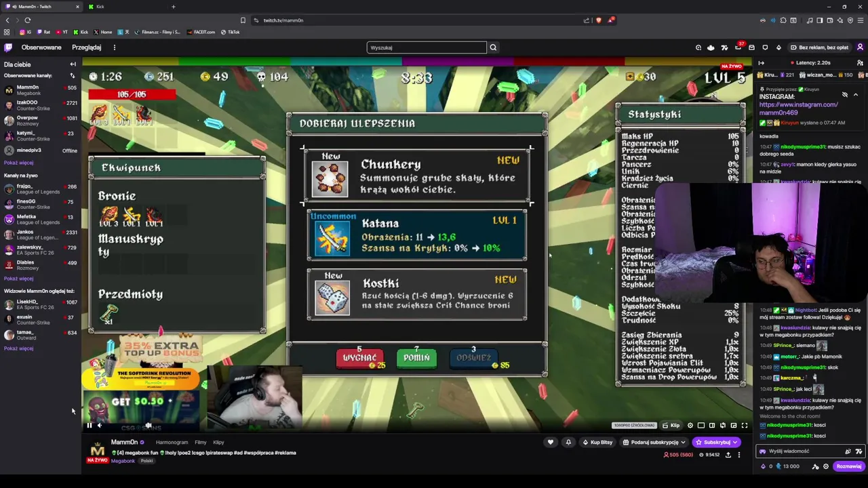
Task: Click Bez reklam, bez opłat button
Action: tap(819, 47)
